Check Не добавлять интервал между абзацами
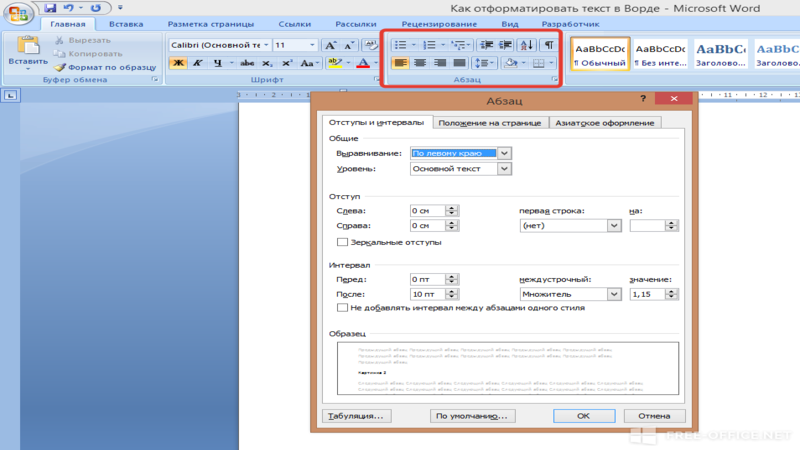Image resolution: width=800 pixels, height=450 pixels. pyautogui.click(x=342, y=308)
